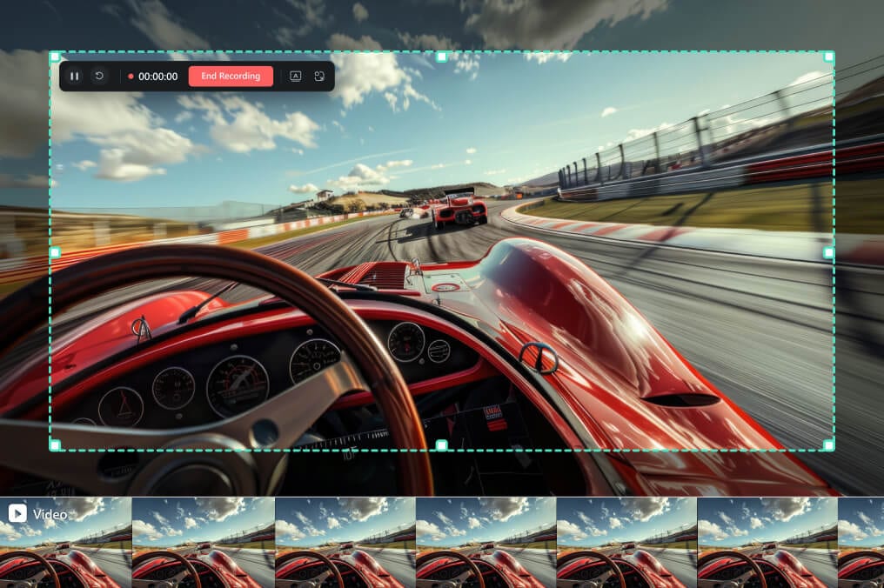Screen dimensions: 884x588
Task: Click the capture area adjustment icon
Action: point(319,76)
